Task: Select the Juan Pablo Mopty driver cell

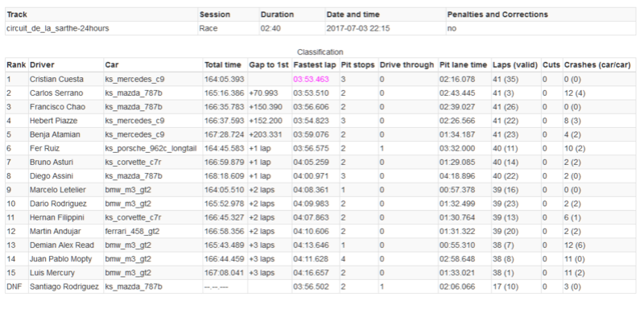Action: tap(66, 259)
